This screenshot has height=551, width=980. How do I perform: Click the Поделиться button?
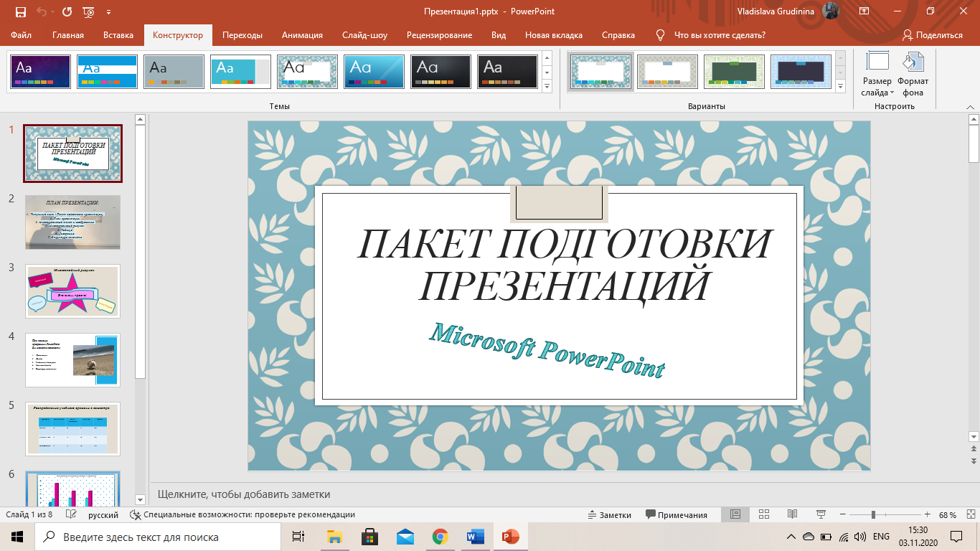[933, 35]
